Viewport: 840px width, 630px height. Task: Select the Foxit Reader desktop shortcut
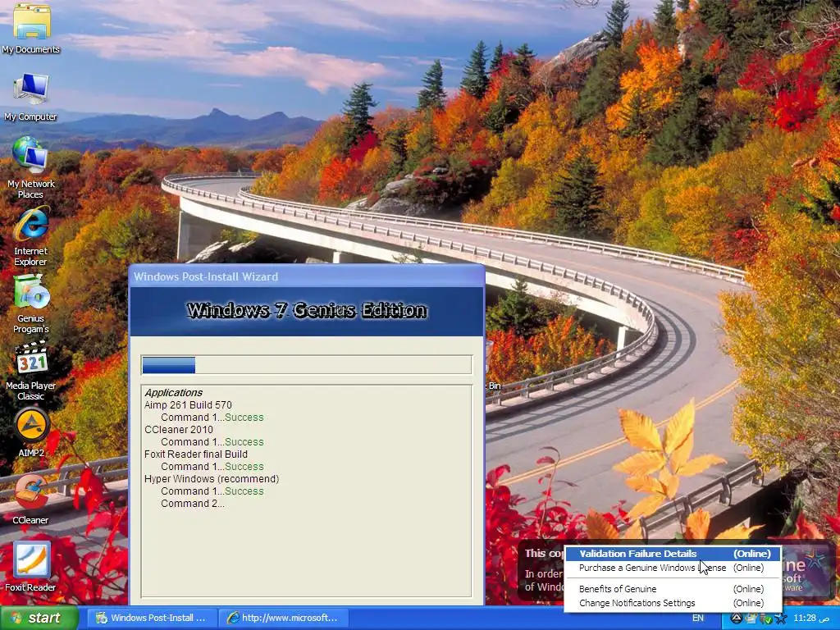[30, 567]
